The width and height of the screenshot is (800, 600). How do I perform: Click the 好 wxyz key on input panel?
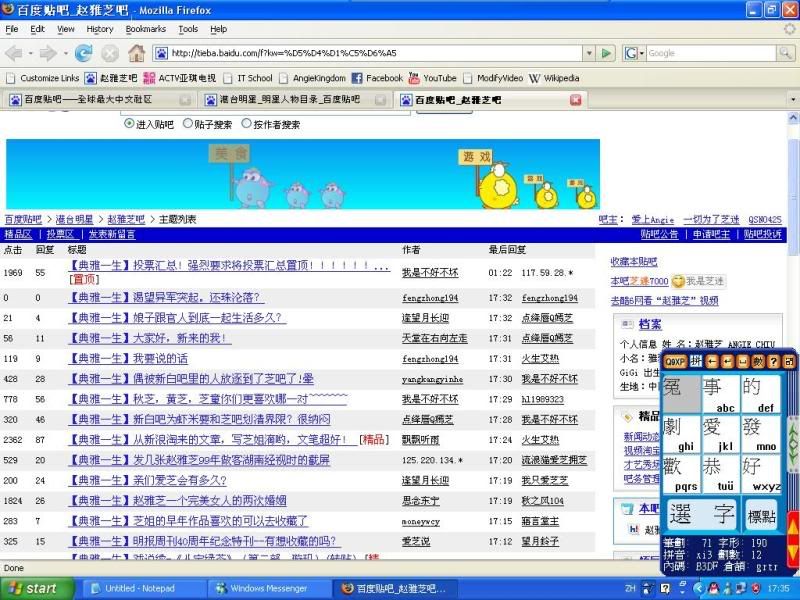[761, 473]
